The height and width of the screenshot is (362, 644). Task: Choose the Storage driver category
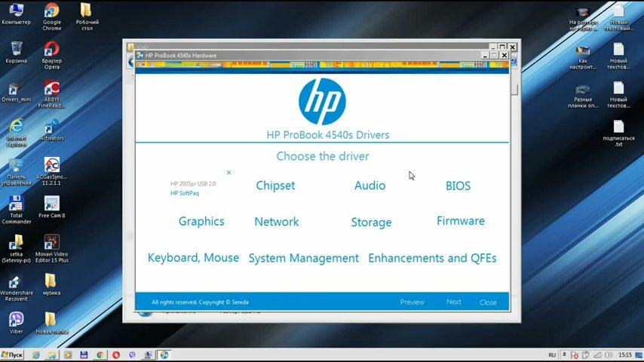click(371, 222)
